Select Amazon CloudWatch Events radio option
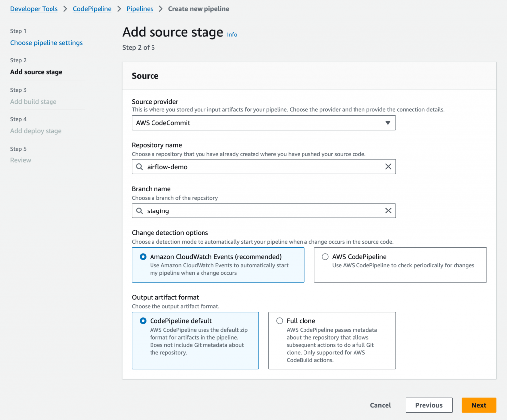507x420 pixels. click(x=143, y=257)
